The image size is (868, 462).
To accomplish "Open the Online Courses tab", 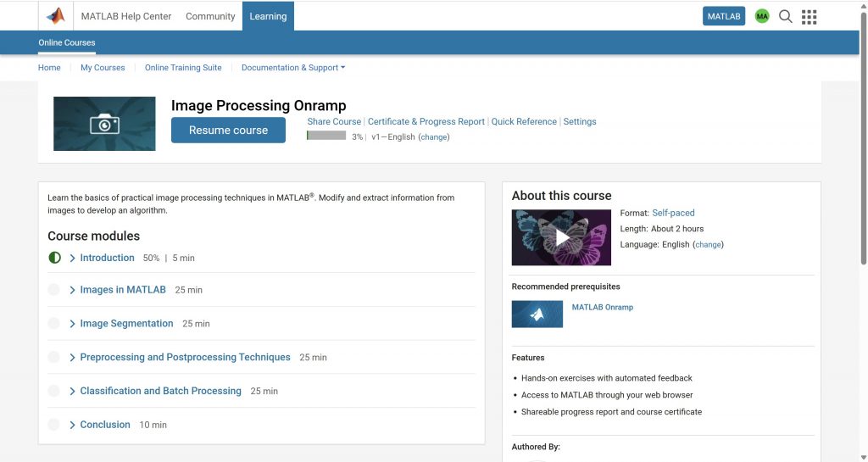I will (66, 42).
